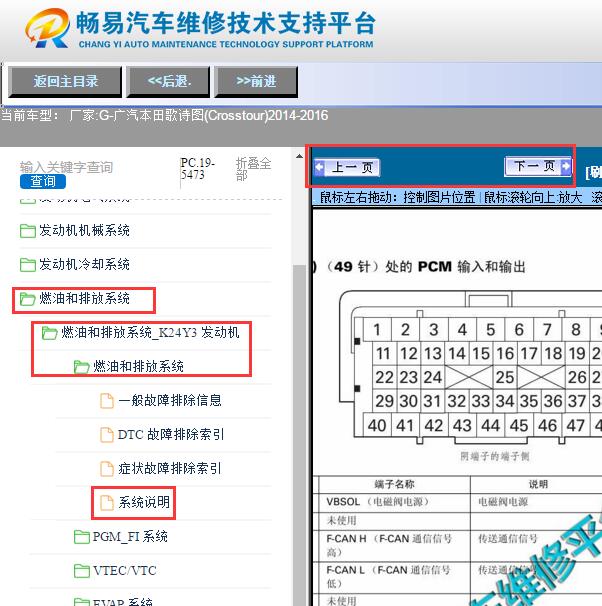Open DTC 故障排除索引 document
Viewport: 602px width, 606px height.
point(171,434)
